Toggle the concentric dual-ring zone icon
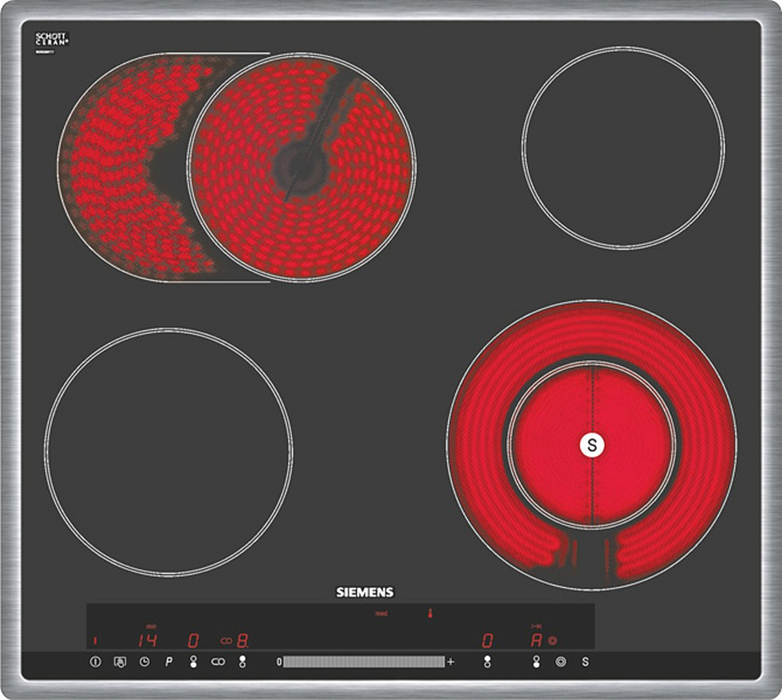Viewport: 782px width, 700px height. tap(560, 662)
